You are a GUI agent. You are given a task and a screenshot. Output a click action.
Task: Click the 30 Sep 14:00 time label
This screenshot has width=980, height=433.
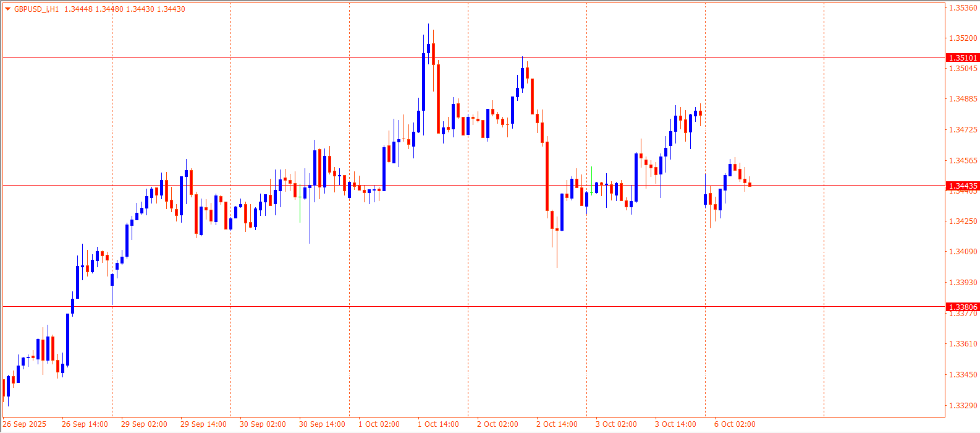[322, 424]
